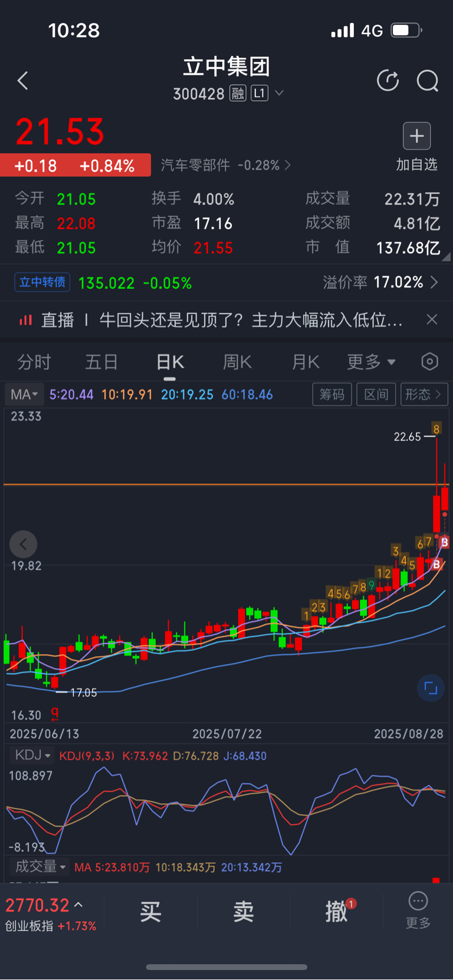Image resolution: width=453 pixels, height=980 pixels.
Task: Tap the 22.65 high price label
Action: coord(407,437)
